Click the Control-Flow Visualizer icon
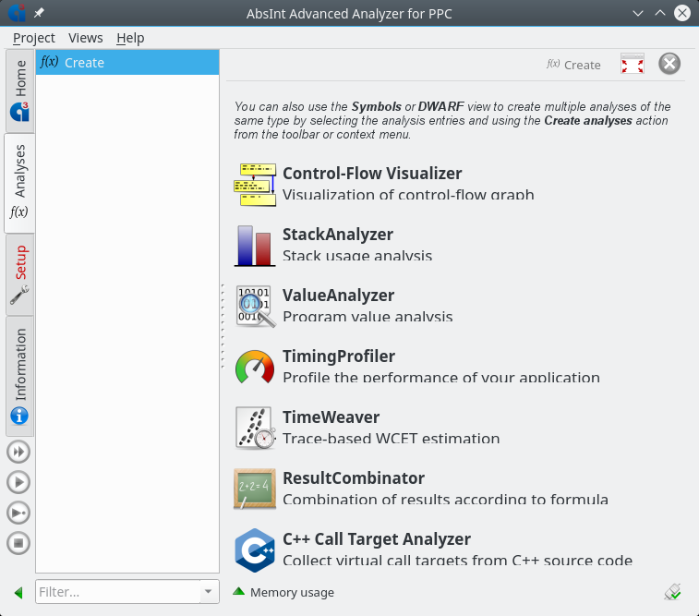This screenshot has width=699, height=616. point(255,184)
